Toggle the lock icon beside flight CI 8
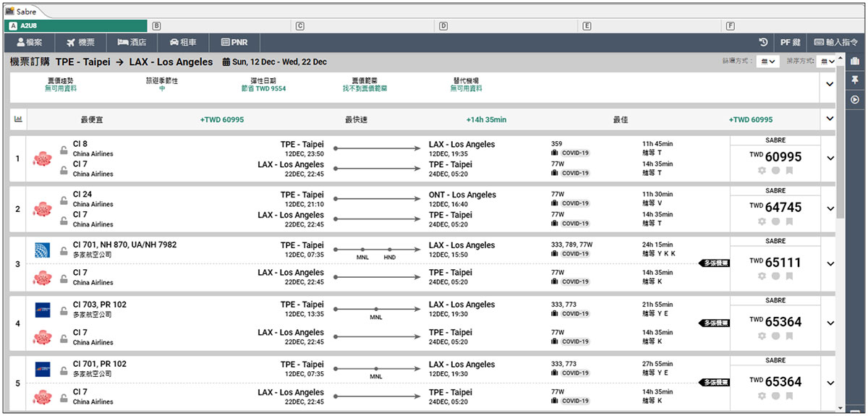 click(x=64, y=150)
